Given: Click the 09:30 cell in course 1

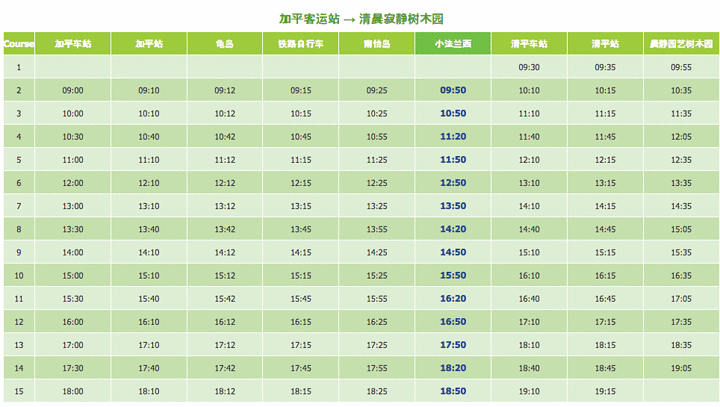Looking at the screenshot, I should click(x=529, y=67).
